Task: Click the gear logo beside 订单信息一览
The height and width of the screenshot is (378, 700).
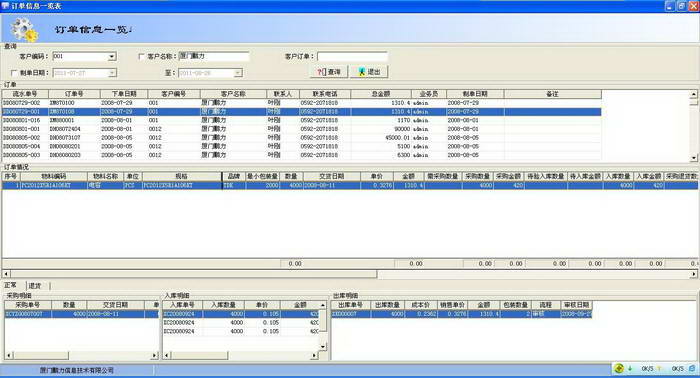Action: click(25, 29)
